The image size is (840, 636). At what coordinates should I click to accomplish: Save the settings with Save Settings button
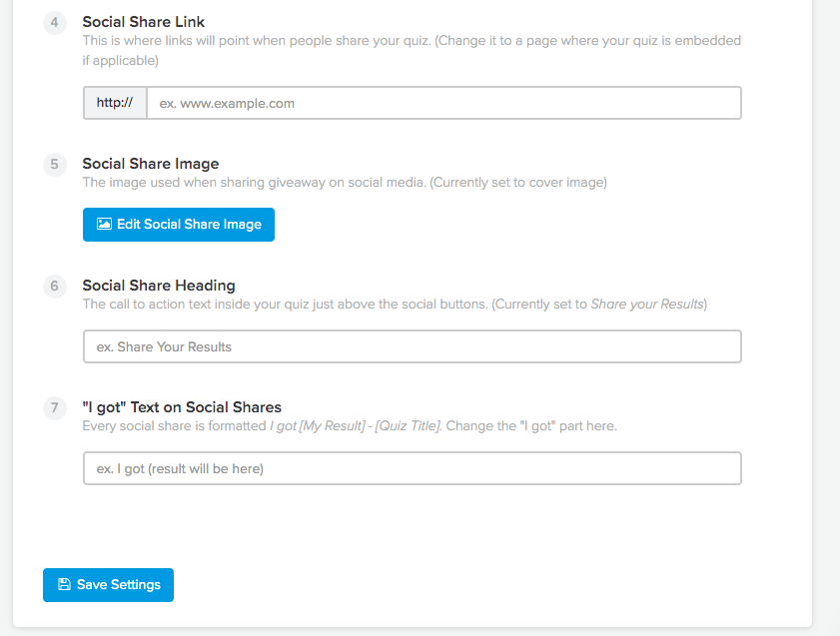pos(108,585)
